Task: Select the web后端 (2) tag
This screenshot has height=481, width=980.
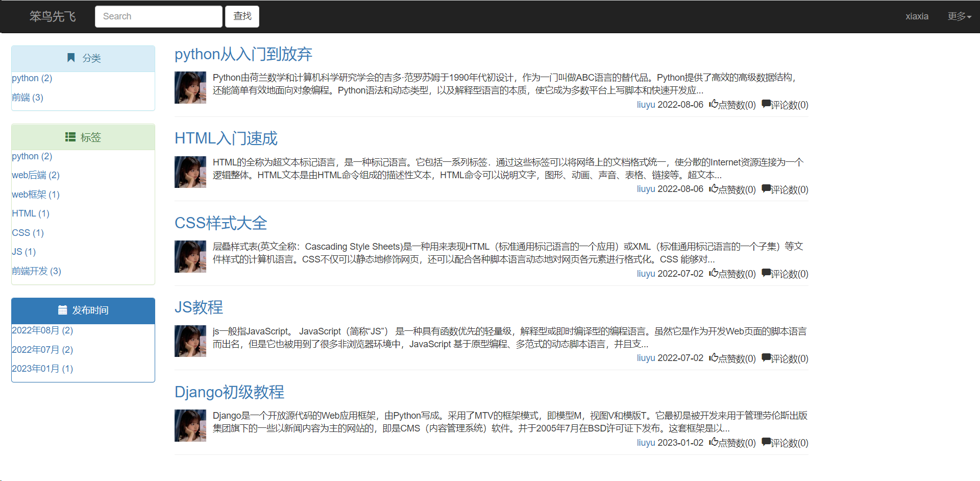Action: [36, 175]
